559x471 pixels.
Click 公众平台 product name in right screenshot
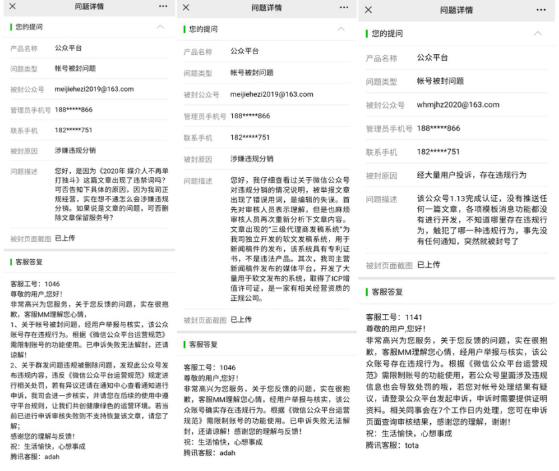432,57
